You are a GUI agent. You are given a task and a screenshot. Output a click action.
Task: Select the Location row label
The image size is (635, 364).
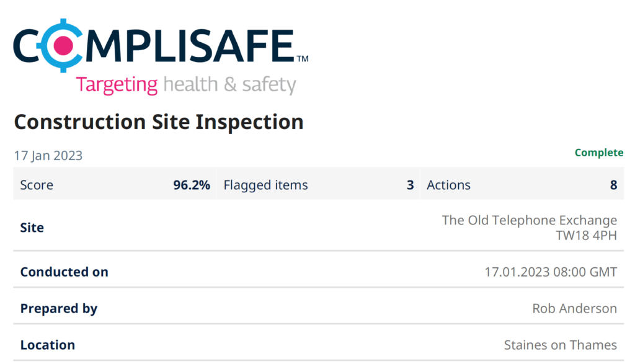click(x=48, y=345)
